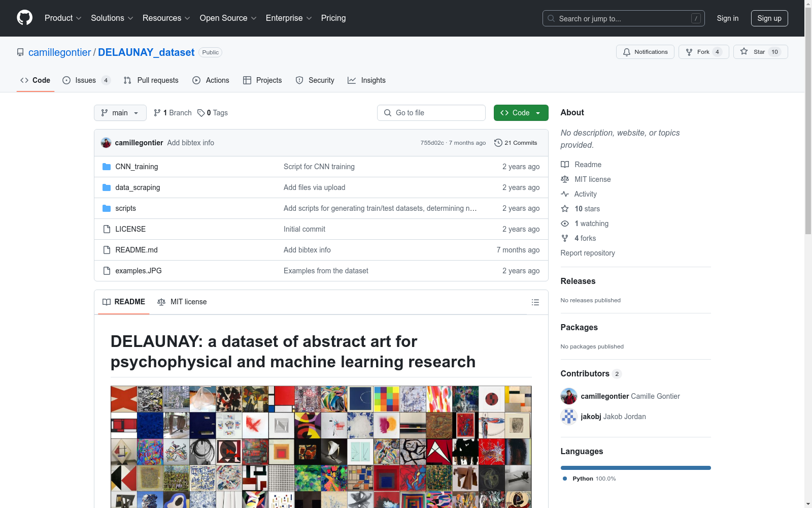
Task: Open the Releases heading link
Action: (x=578, y=281)
